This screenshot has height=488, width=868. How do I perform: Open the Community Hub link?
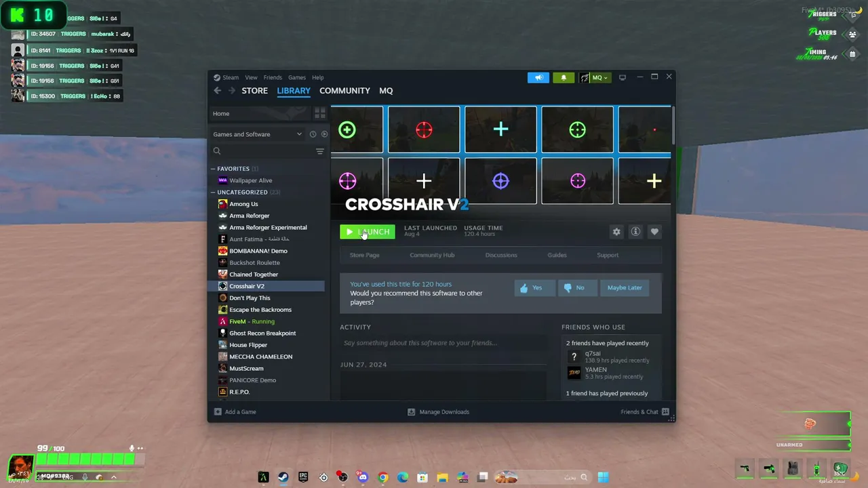click(x=432, y=255)
